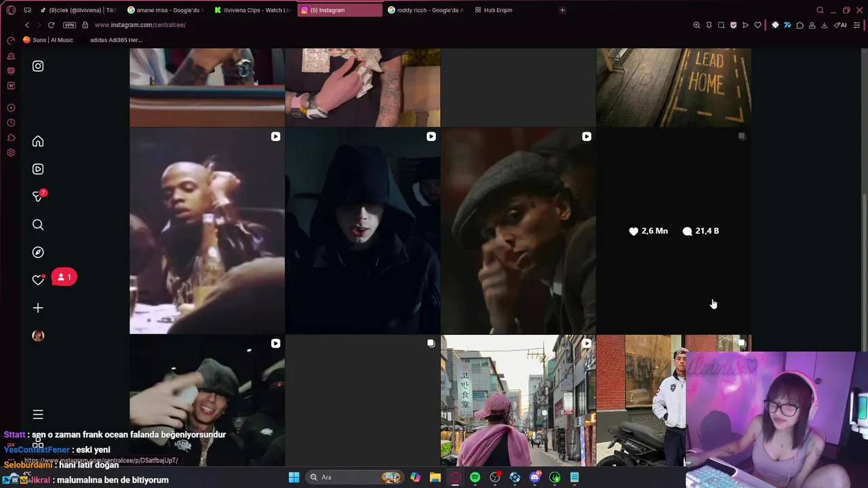Go to Instagram Home feed
868x488 pixels.
[x=38, y=141]
